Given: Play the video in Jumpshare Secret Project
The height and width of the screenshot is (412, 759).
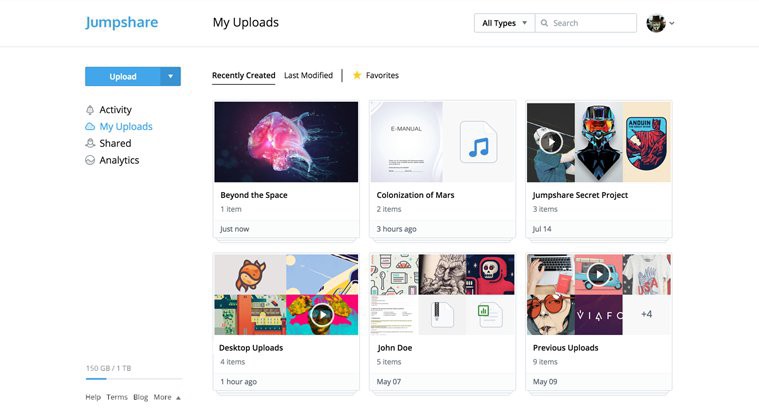Looking at the screenshot, I should 550,141.
